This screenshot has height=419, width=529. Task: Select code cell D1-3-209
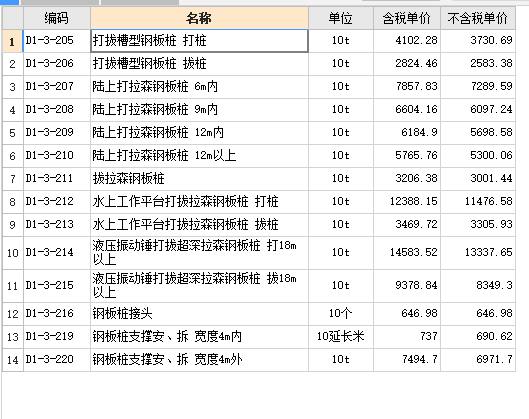pyautogui.click(x=57, y=133)
